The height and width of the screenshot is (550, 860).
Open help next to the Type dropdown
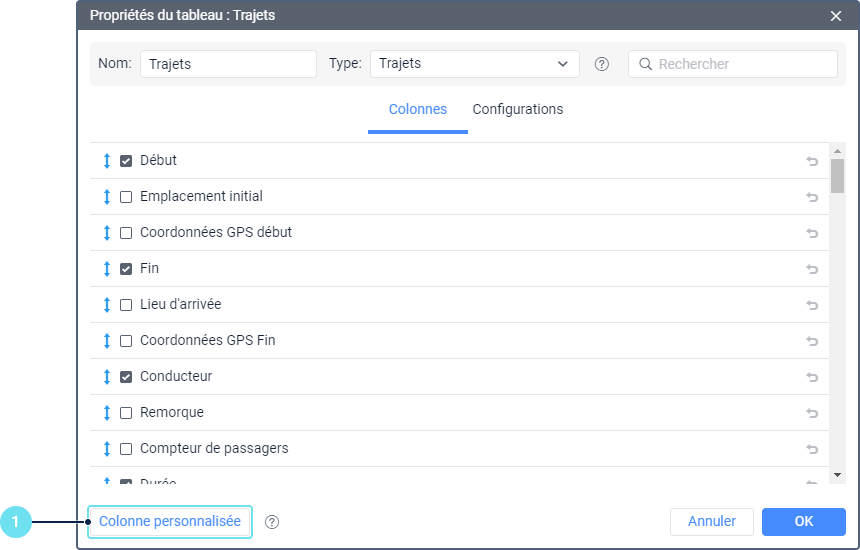coord(602,64)
